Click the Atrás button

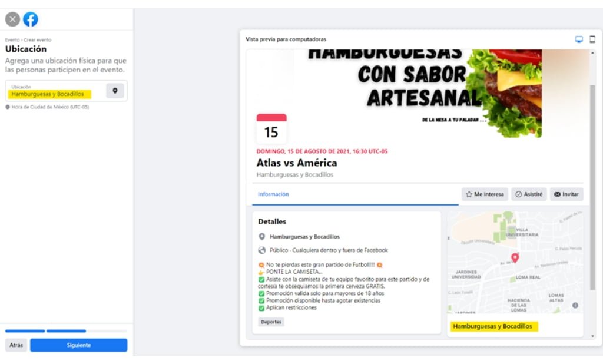16,345
